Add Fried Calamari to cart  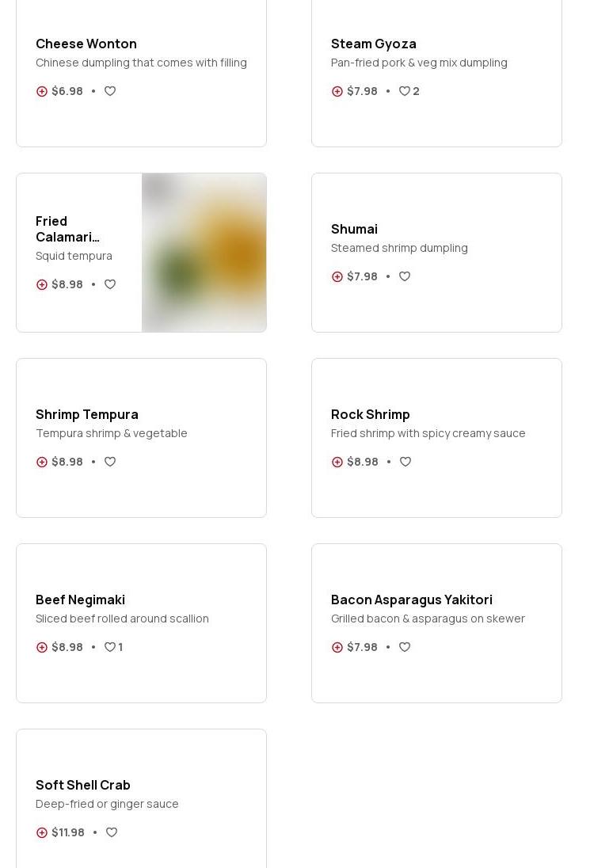point(42,284)
